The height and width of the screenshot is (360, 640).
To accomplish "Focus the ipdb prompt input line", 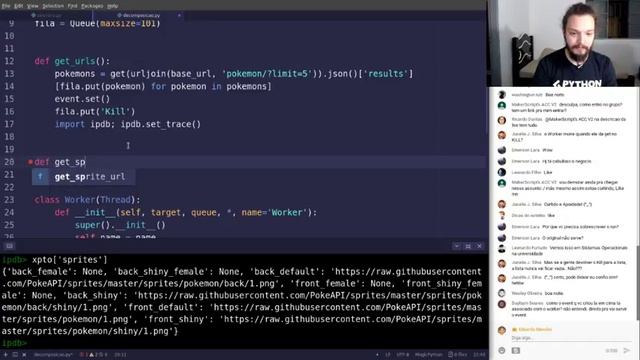I will pyautogui.click(x=244, y=343).
